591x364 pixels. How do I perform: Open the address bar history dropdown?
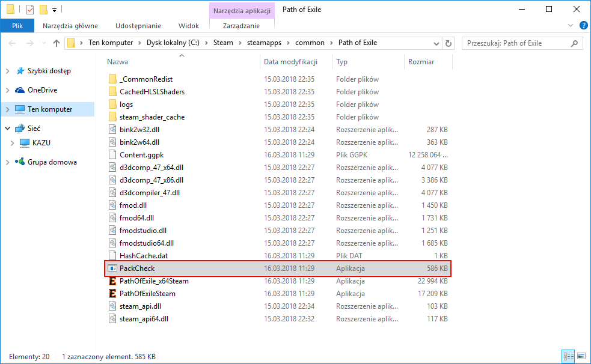pos(436,43)
